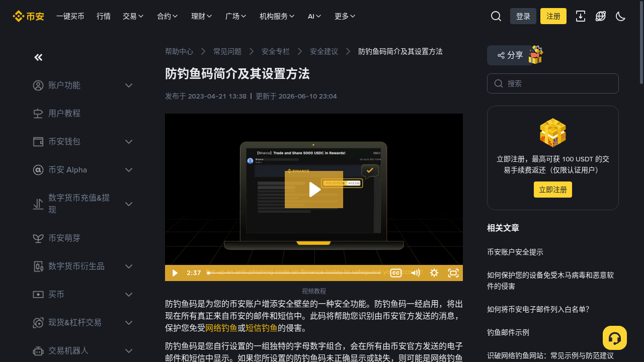Click the gift box icon beside 分享
The width and height of the screenshot is (644, 362).
tap(536, 55)
